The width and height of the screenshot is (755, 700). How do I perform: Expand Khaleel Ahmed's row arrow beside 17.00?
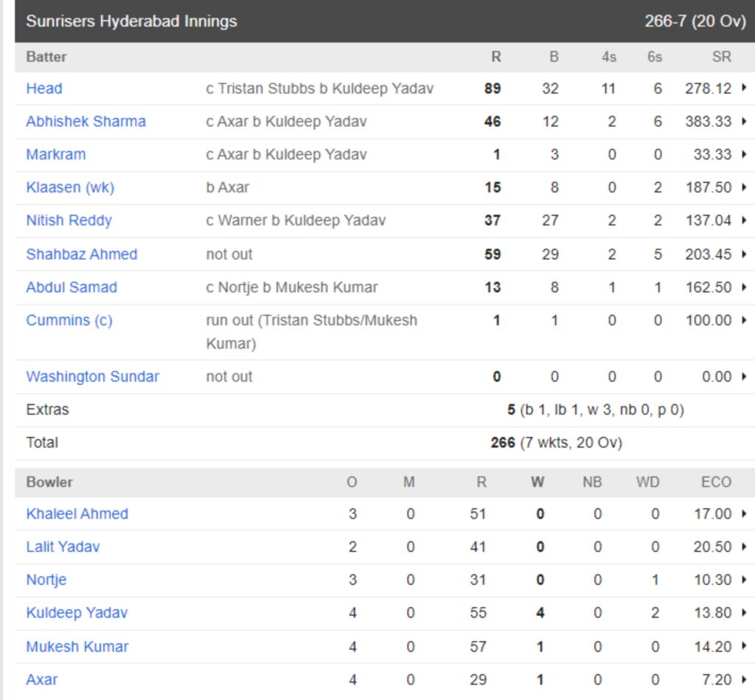[744, 513]
